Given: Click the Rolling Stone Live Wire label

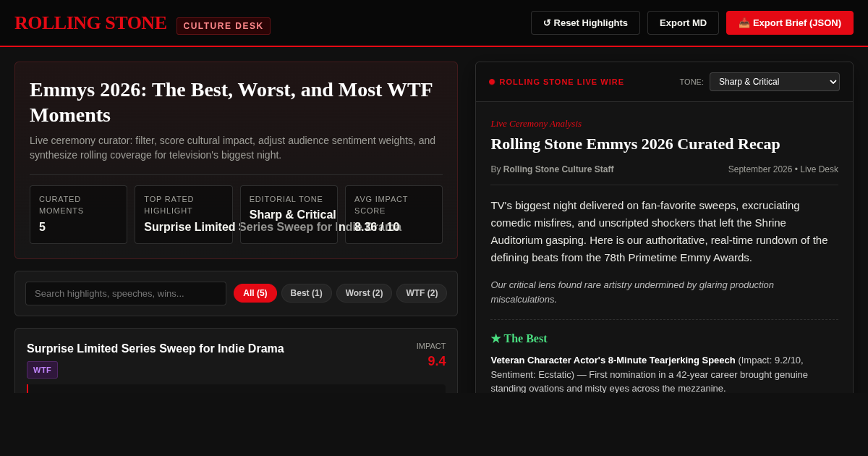Looking at the screenshot, I should pos(561,82).
